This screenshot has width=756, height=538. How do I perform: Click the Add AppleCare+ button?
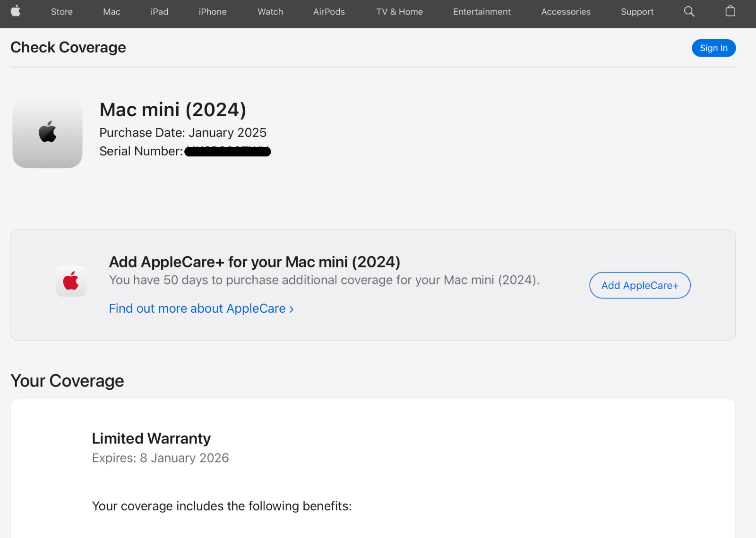[x=640, y=285]
